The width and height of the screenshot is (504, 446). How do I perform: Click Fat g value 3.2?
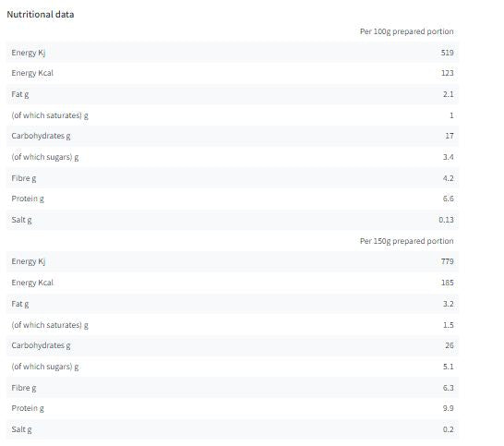[448, 304]
